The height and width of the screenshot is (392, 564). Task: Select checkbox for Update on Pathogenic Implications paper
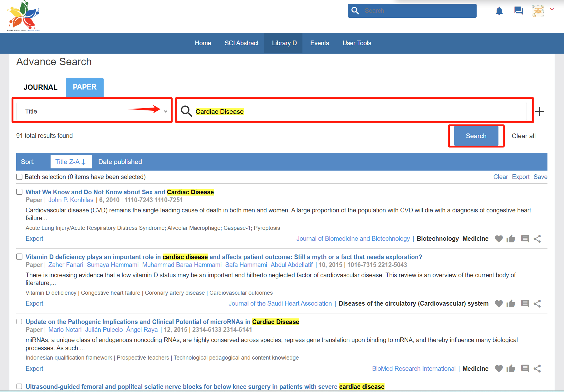pos(19,322)
